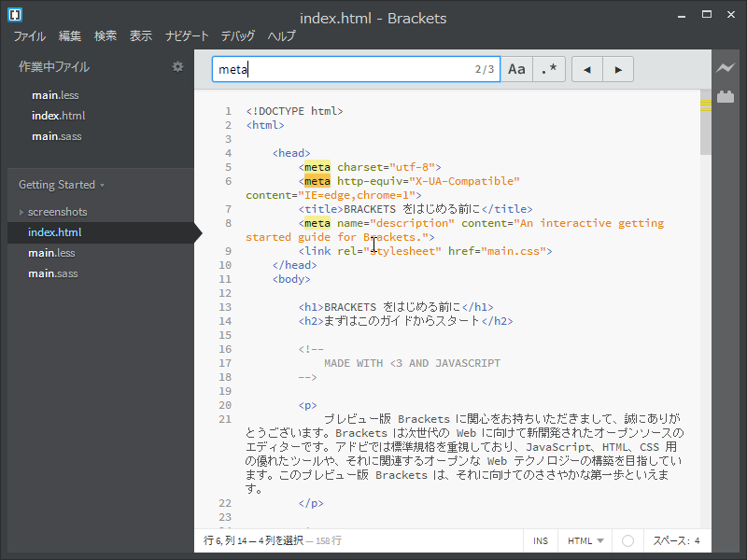Click the スペース: 4 indentation setting
The width and height of the screenshot is (747, 560).
tap(676, 540)
